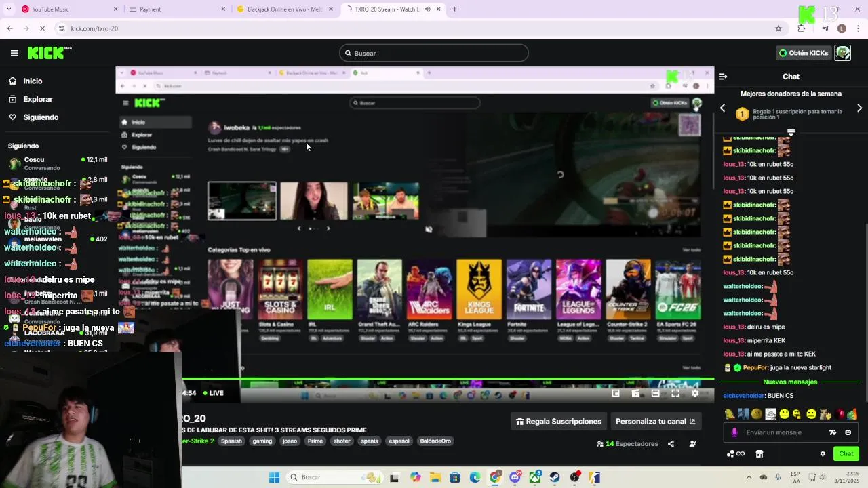Click the KICK logo

coord(50,53)
